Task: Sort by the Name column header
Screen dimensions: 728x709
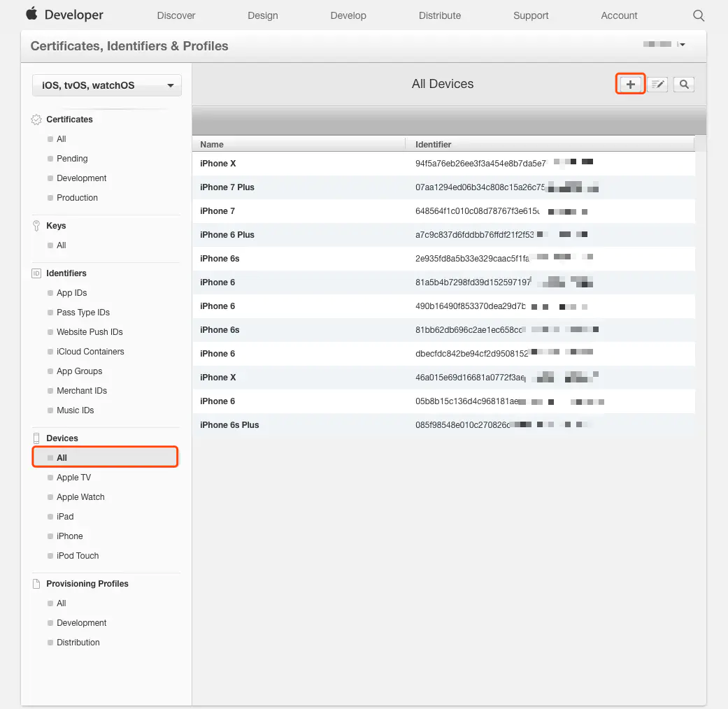Action: pyautogui.click(x=299, y=145)
